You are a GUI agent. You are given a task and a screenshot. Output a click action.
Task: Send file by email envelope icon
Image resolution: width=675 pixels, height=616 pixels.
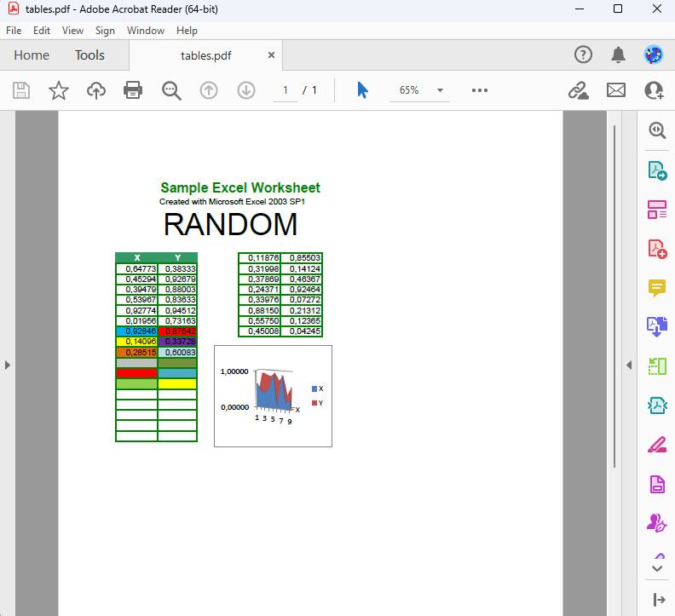coord(616,90)
